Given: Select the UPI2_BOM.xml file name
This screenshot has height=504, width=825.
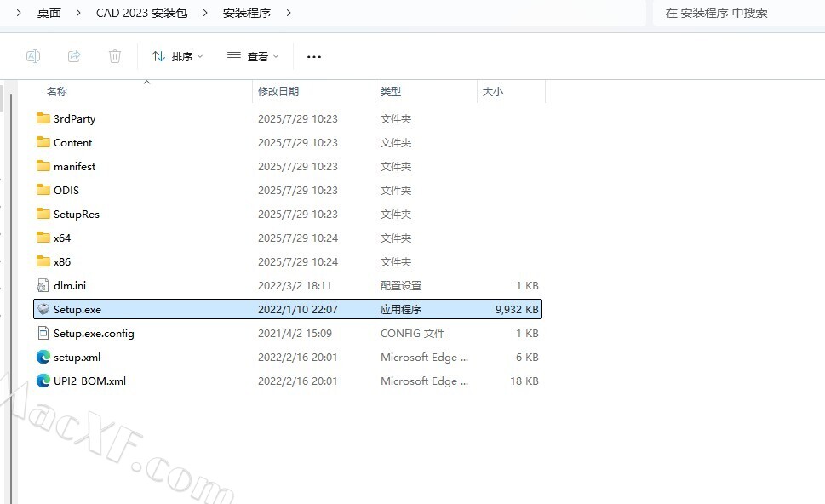Looking at the screenshot, I should 89,381.
